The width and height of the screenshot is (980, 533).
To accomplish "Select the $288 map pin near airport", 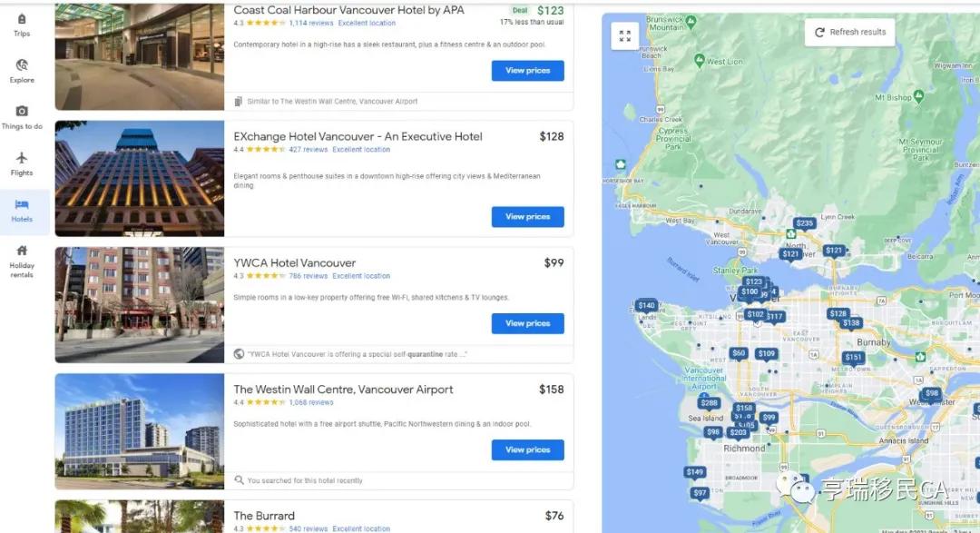I will click(x=709, y=403).
